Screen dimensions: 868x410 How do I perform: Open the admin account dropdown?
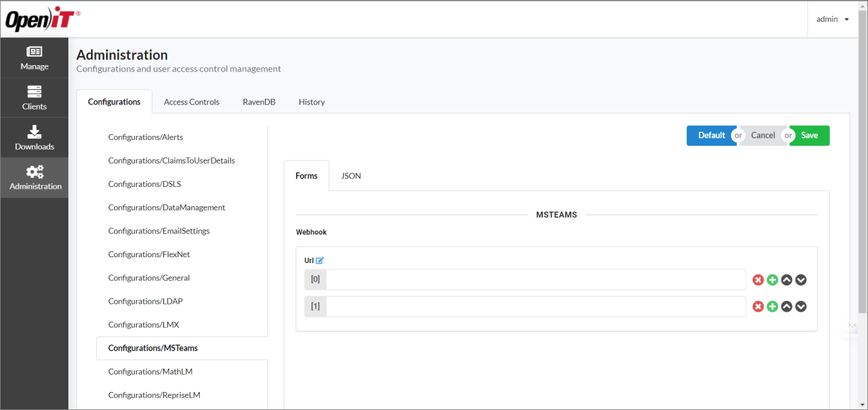[x=832, y=19]
